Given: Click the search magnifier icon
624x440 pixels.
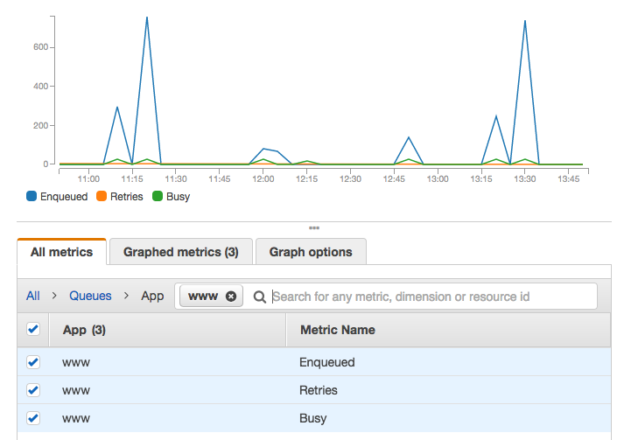Looking at the screenshot, I should tap(260, 296).
